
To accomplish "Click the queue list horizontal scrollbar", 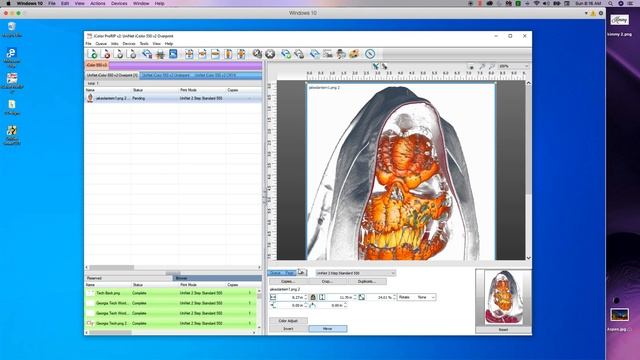I will 173,268.
